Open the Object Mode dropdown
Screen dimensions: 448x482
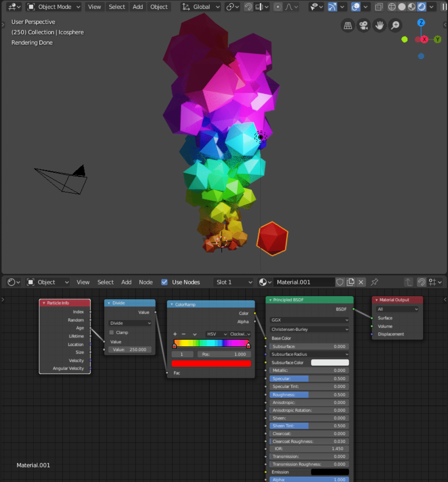pos(54,7)
